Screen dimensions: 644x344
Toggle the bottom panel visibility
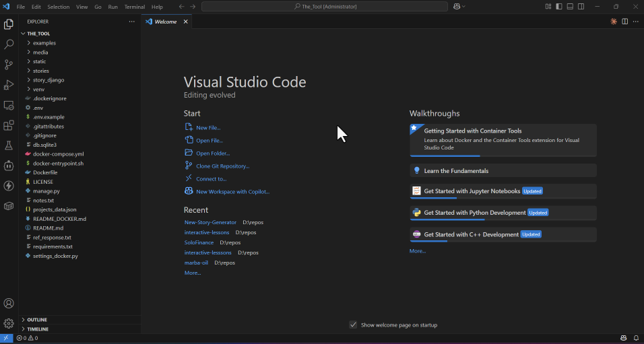pyautogui.click(x=570, y=7)
